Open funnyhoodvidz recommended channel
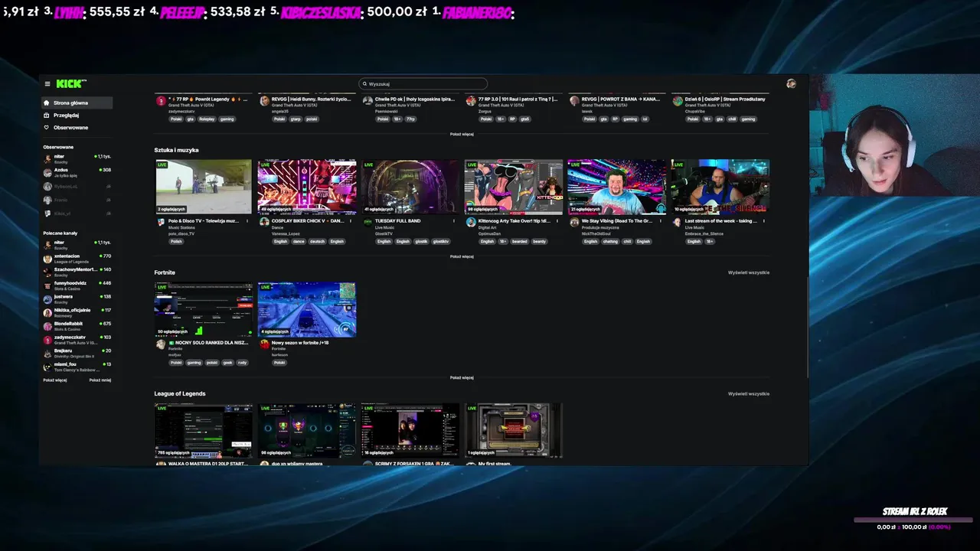Viewport: 980px width, 551px height. [x=77, y=285]
